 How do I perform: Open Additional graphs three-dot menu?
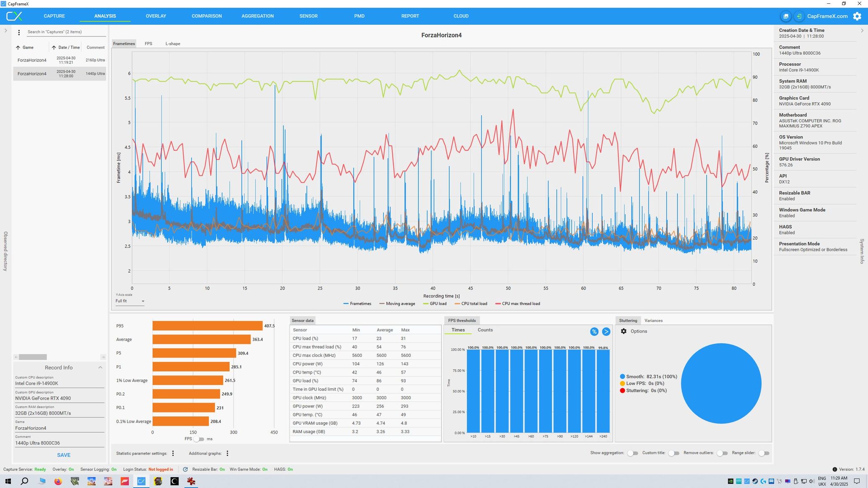[227, 453]
